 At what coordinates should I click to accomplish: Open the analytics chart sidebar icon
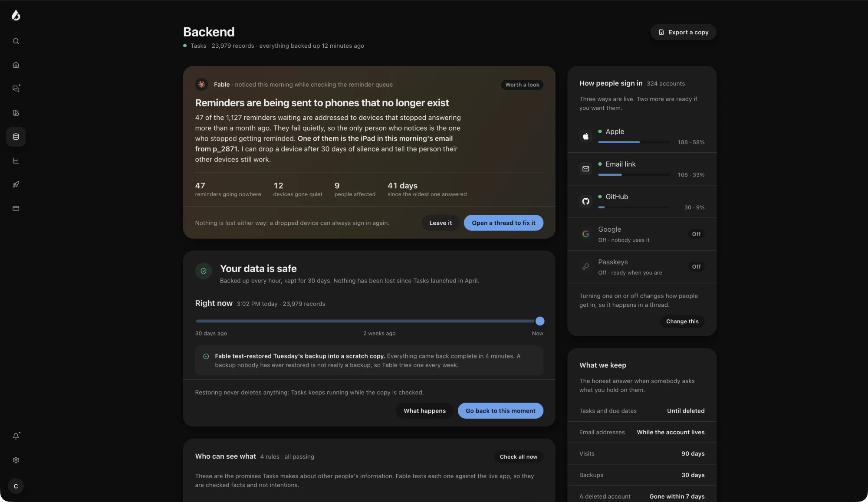pyautogui.click(x=16, y=161)
